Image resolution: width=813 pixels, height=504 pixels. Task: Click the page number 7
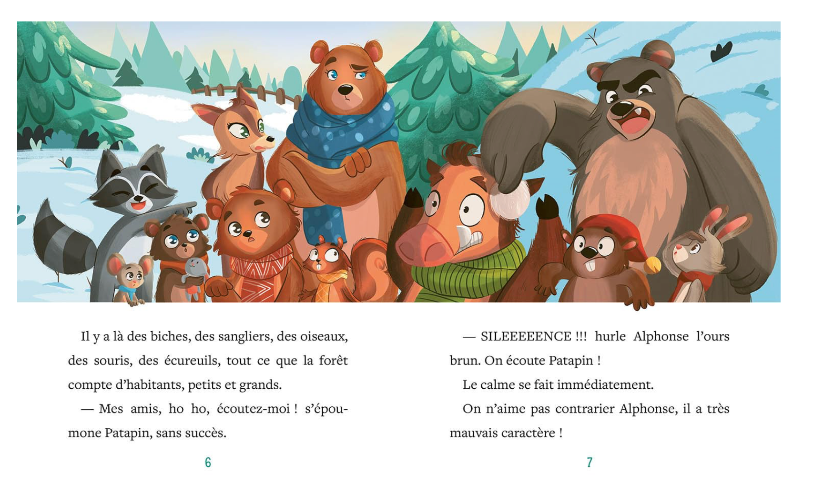point(589,462)
